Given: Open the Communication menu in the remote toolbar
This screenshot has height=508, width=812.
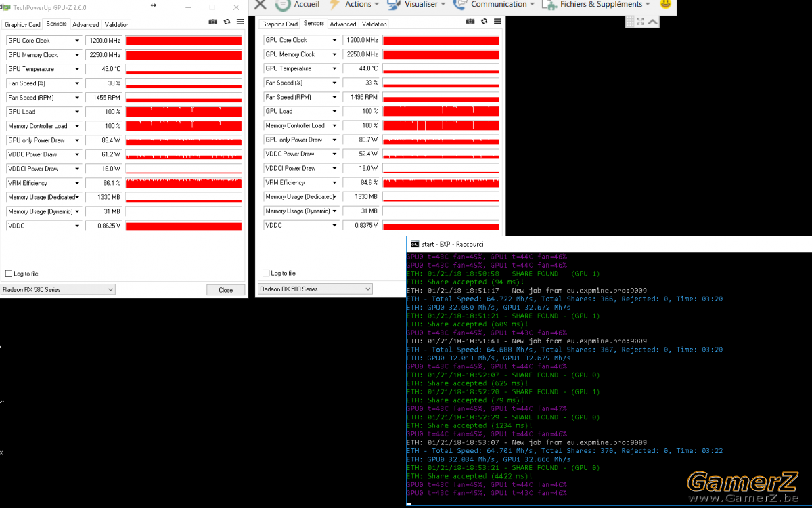Looking at the screenshot, I should point(493,4).
